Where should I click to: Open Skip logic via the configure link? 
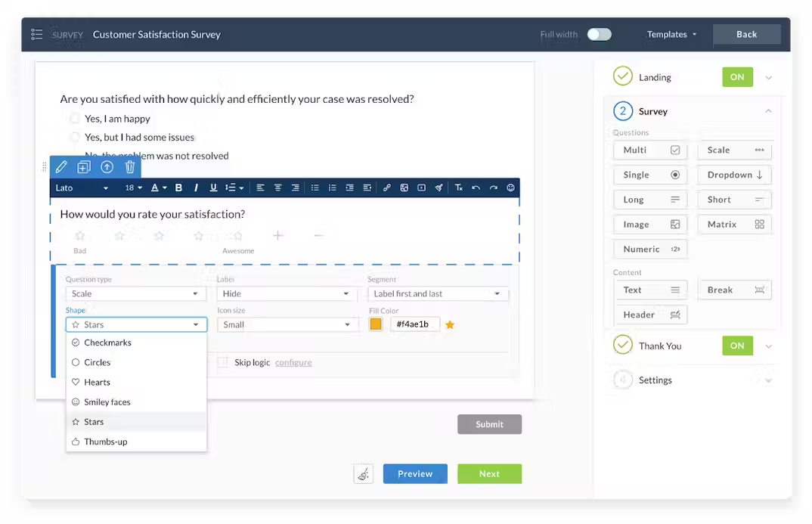pyautogui.click(x=293, y=362)
